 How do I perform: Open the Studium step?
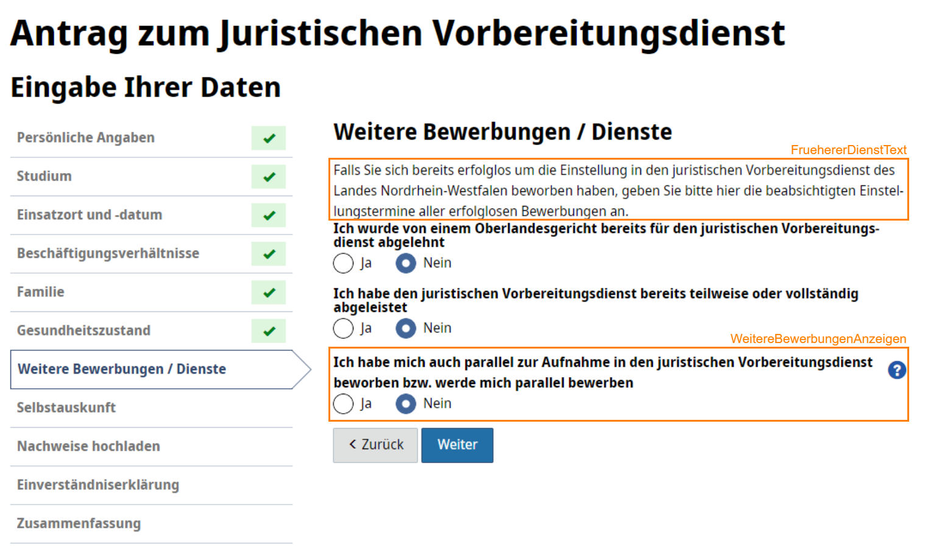[x=151, y=177]
